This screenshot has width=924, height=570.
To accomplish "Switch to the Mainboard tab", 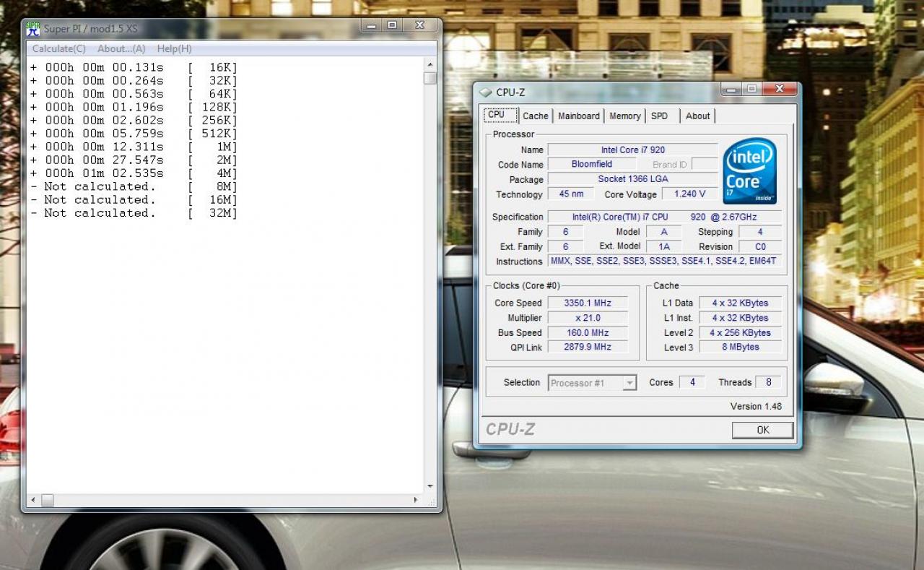I will (579, 116).
